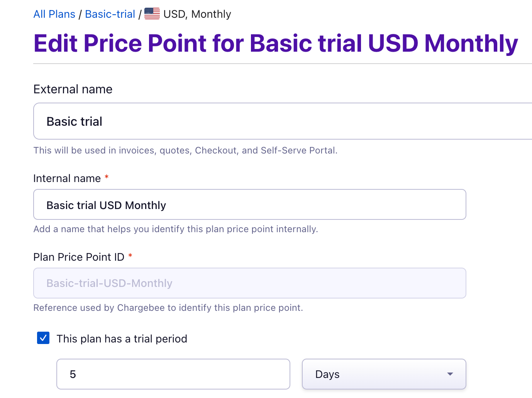Click the dropdown arrow beside Days
The height and width of the screenshot is (398, 532).
pos(450,374)
